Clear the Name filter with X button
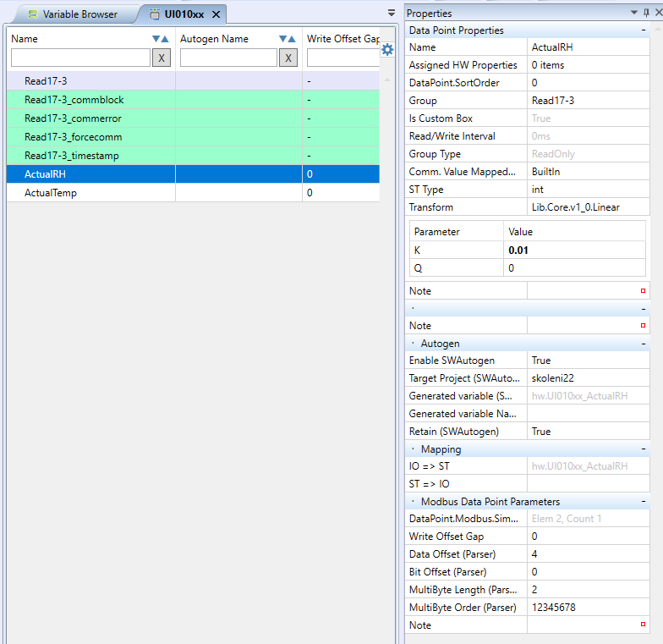Image resolution: width=663 pixels, height=644 pixels. point(161,58)
